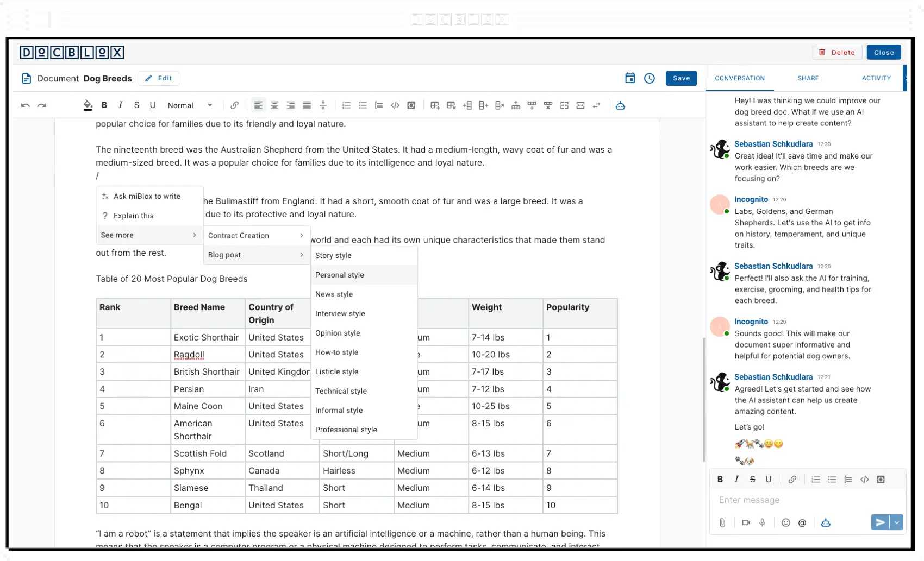Insert a new table
The width and height of the screenshot is (924, 561).
(x=435, y=105)
